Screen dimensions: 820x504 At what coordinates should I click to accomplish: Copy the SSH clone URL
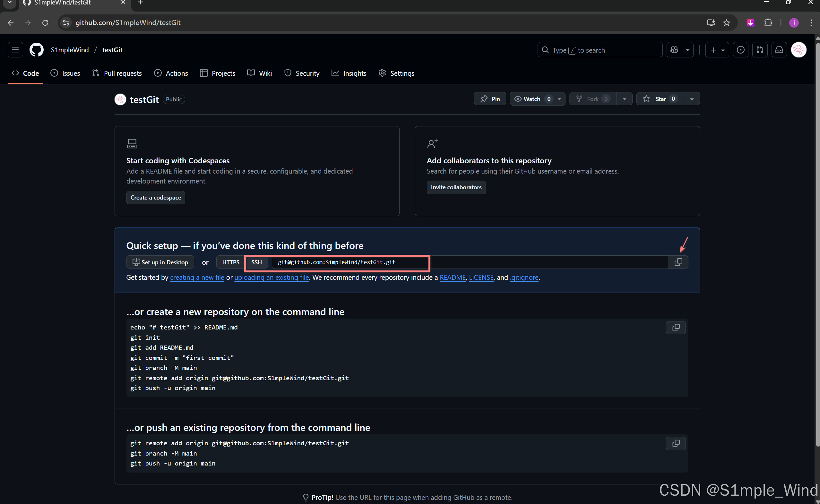point(678,262)
